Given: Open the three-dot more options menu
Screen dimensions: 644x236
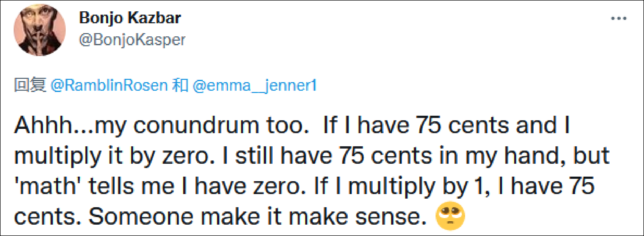Looking at the screenshot, I should click(619, 18).
